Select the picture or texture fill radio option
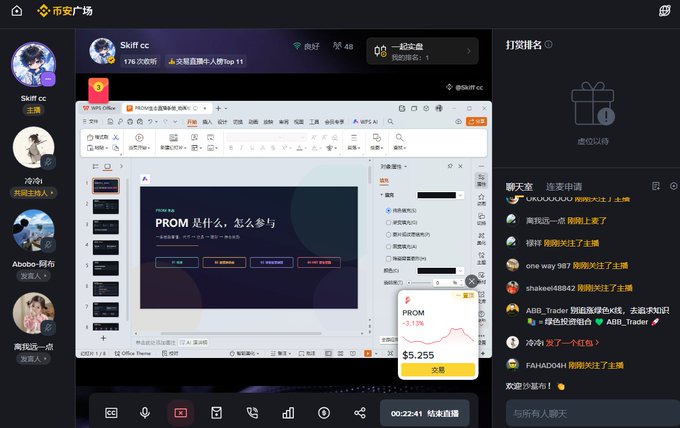The image size is (680, 428). point(388,234)
